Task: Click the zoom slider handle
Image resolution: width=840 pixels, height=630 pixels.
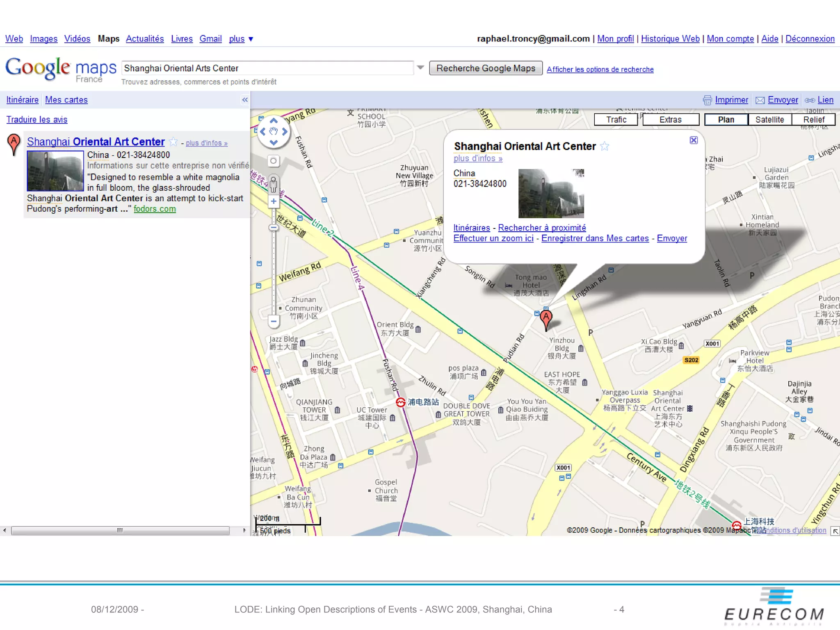Action: (x=274, y=228)
